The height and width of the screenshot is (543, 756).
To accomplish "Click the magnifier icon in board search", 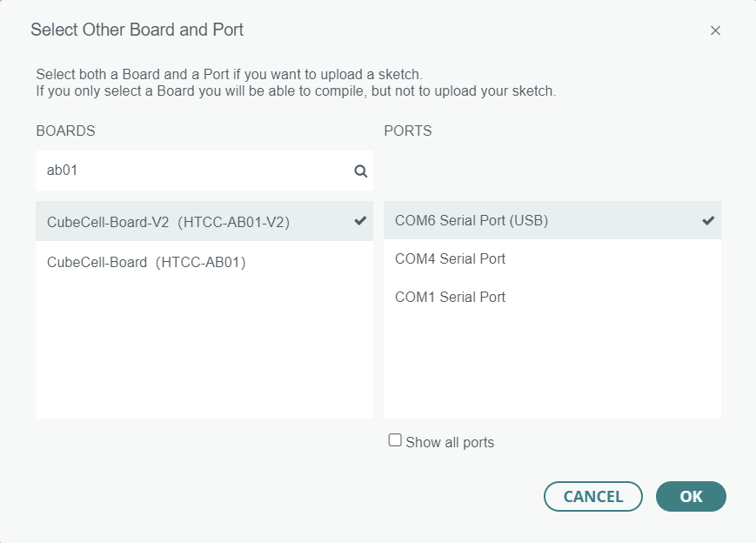I will click(x=360, y=171).
